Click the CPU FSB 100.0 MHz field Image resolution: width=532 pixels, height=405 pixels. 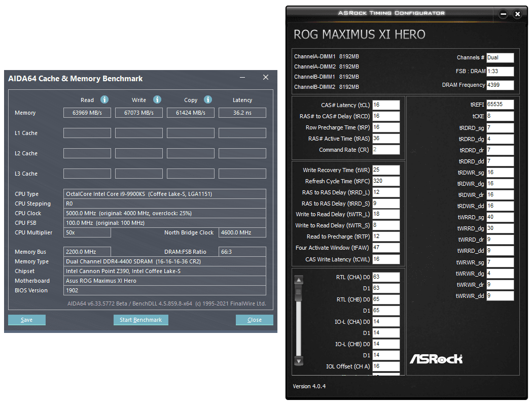(x=164, y=223)
